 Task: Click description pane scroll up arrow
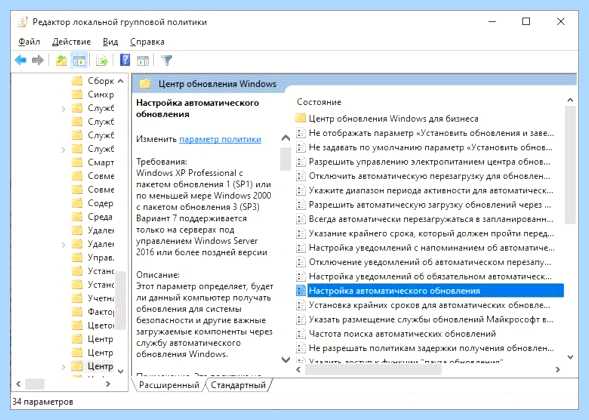(x=285, y=138)
